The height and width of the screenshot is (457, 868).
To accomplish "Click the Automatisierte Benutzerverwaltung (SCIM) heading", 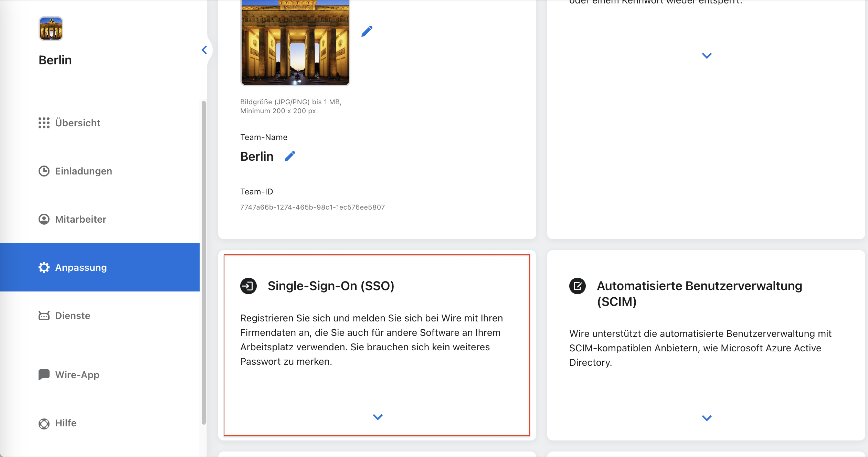I will point(699,294).
